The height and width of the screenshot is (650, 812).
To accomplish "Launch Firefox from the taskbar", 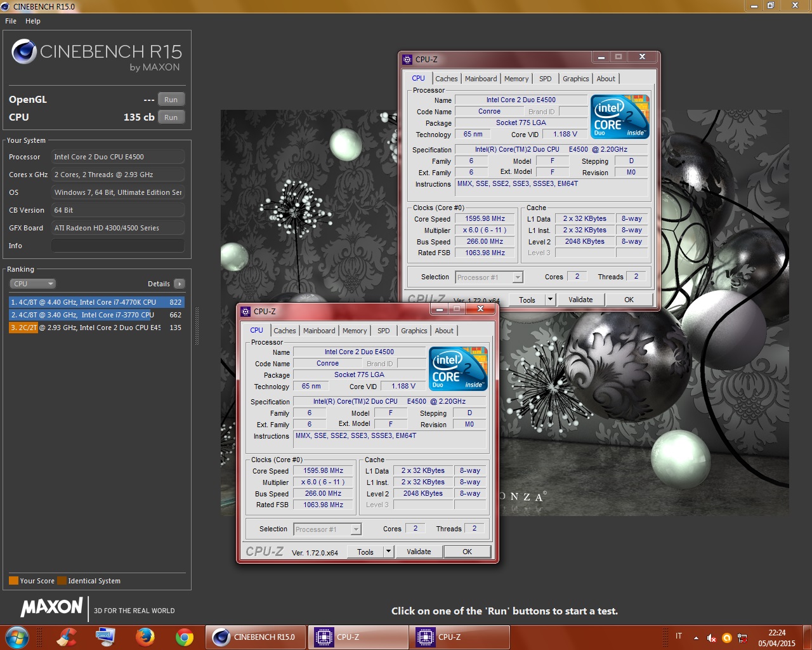I will [x=145, y=637].
